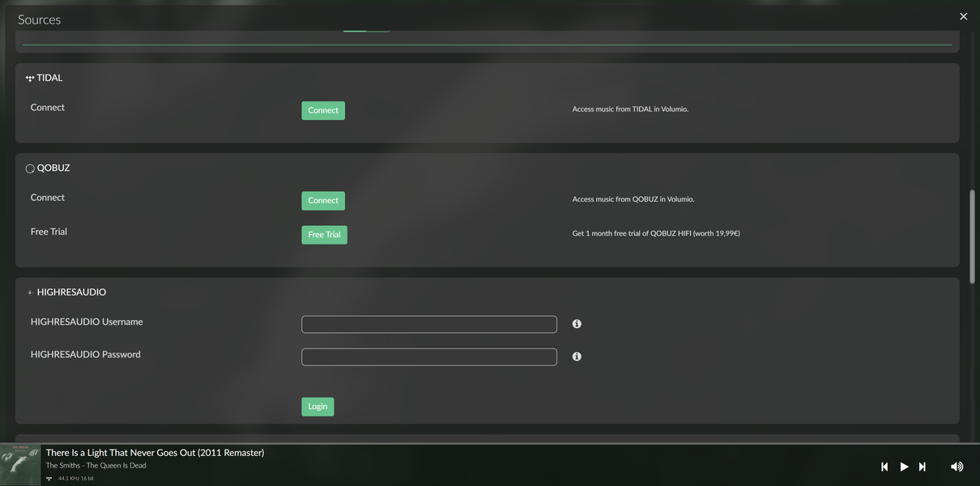
Task: Click the 'HIGHRESAUDIO Password' label
Action: [x=86, y=354]
